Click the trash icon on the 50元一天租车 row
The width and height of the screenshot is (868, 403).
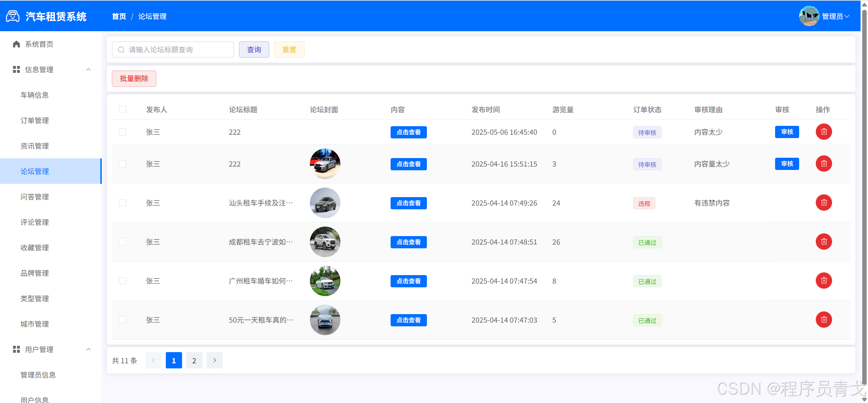coord(824,319)
